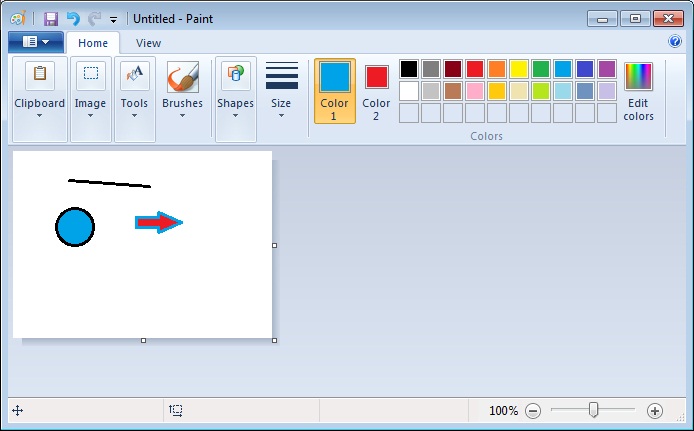Click the Undo arrow icon
Viewport: 694px width, 431px height.
pos(73,19)
